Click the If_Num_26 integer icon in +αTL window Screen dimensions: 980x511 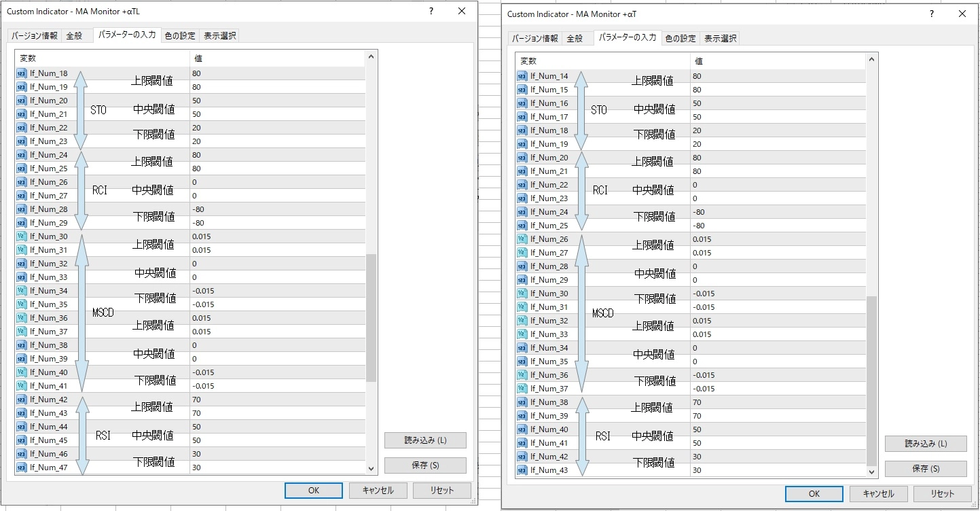22,182
